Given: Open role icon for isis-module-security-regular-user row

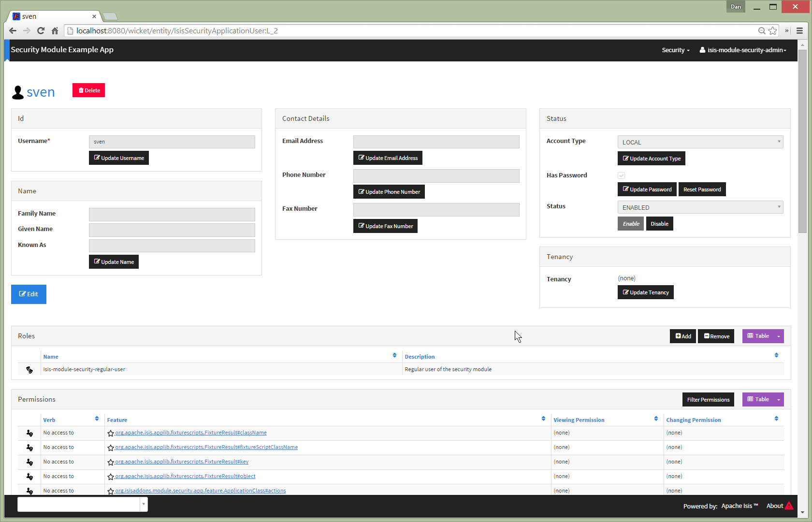Looking at the screenshot, I should (x=29, y=370).
